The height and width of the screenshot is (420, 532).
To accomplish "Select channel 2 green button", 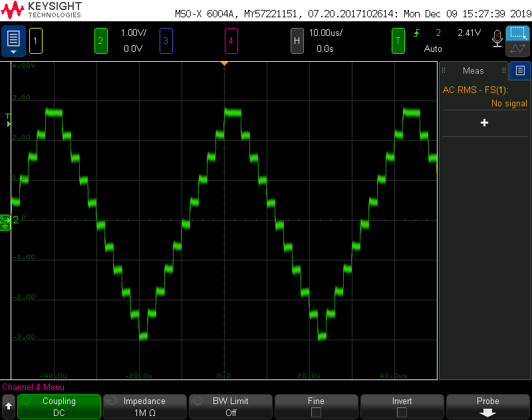I will click(101, 41).
